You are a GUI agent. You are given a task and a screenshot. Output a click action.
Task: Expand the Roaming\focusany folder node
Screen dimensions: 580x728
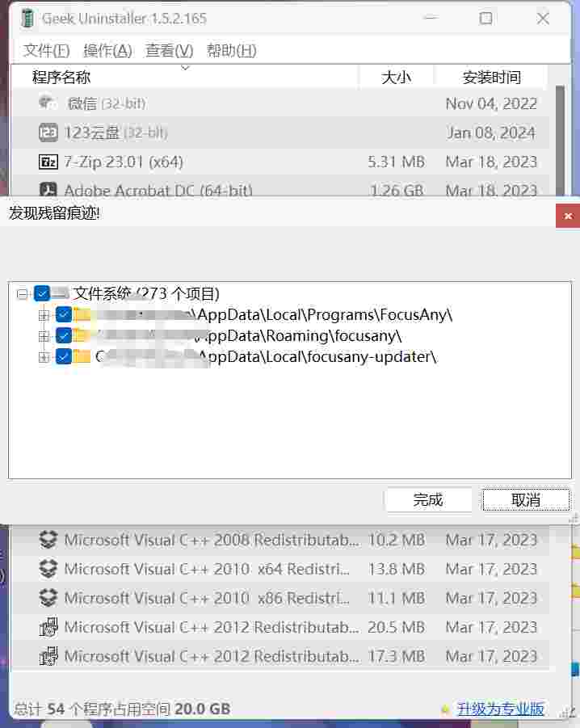click(44, 335)
